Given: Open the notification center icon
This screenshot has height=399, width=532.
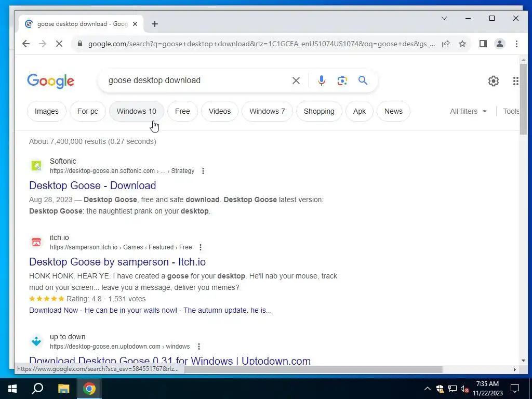Looking at the screenshot, I should tap(515, 389).
